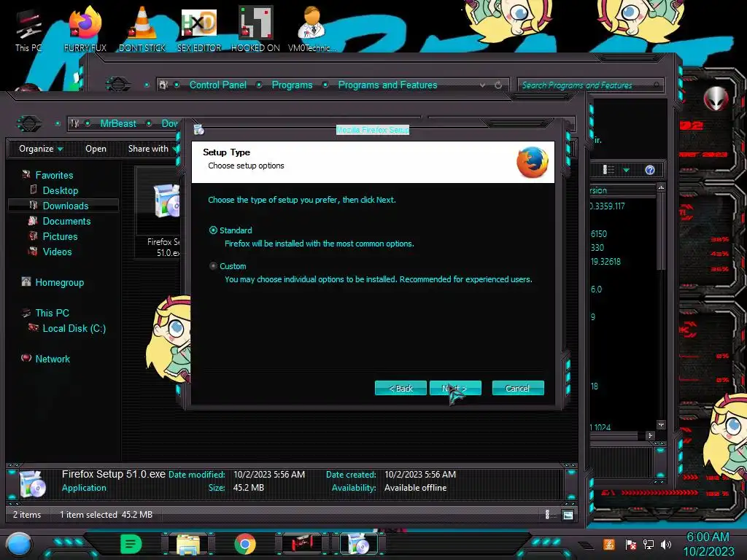Toggle the details view button in Explorer status bar

coord(547,514)
